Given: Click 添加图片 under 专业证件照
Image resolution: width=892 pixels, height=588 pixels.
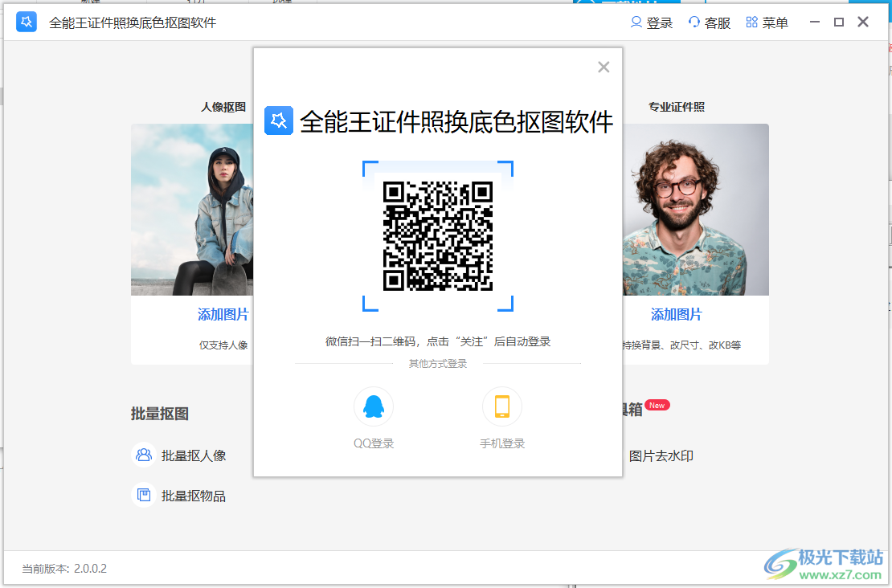Looking at the screenshot, I should [677, 314].
